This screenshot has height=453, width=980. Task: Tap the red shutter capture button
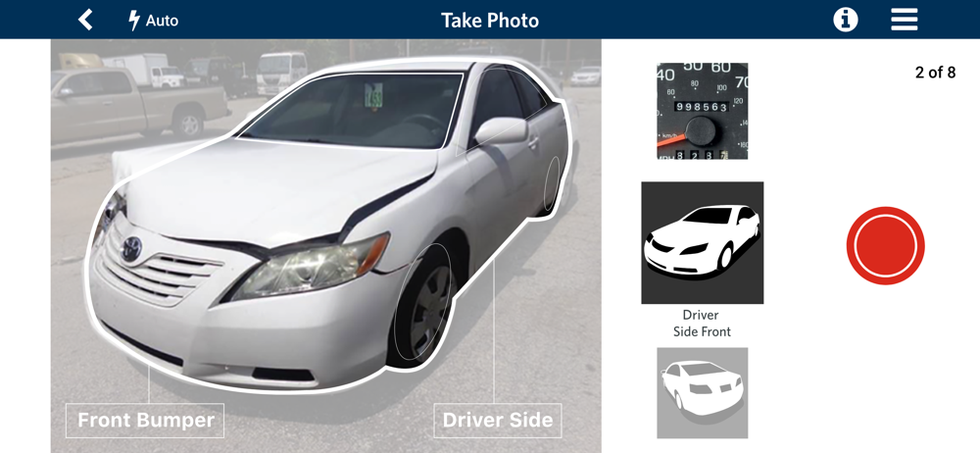point(886,246)
